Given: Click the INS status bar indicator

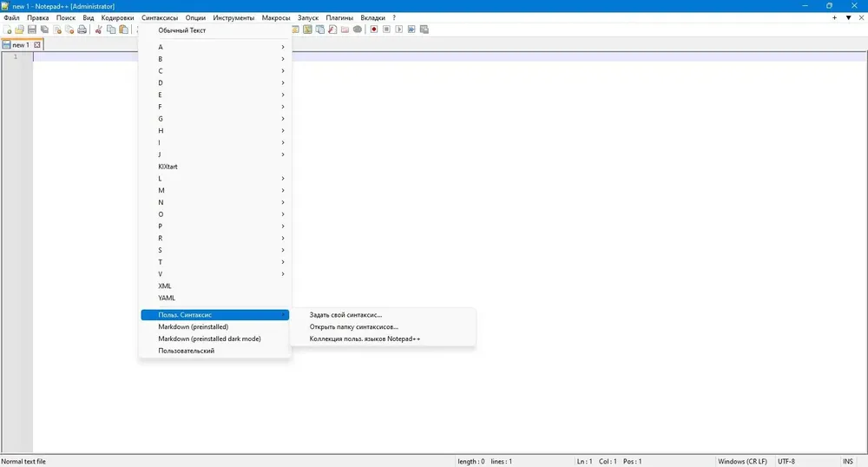Looking at the screenshot, I should (x=847, y=462).
